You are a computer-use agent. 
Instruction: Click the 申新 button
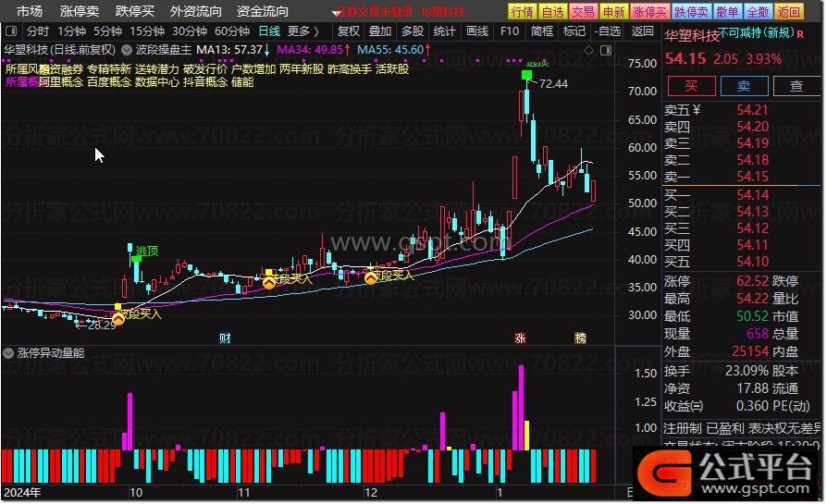click(x=614, y=12)
